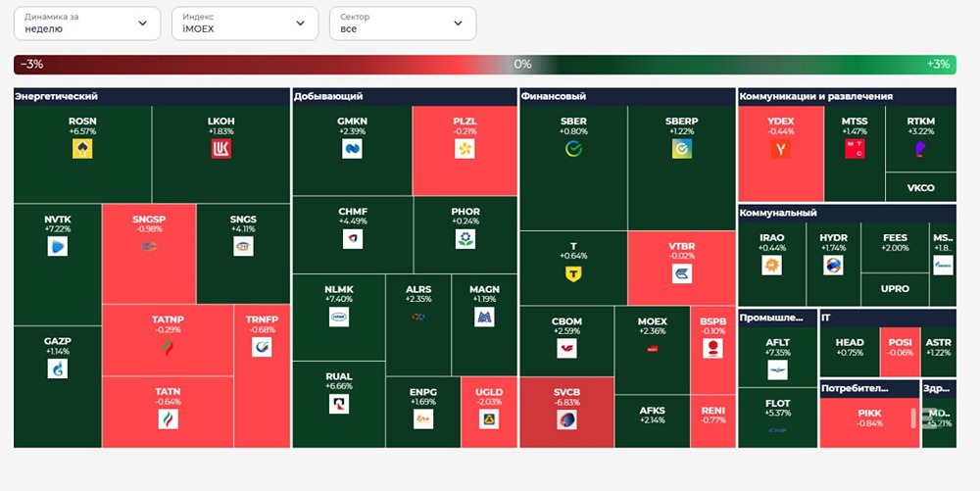The width and height of the screenshot is (980, 491).
Task: Open the 'Сектор все' dropdown
Action: (403, 24)
